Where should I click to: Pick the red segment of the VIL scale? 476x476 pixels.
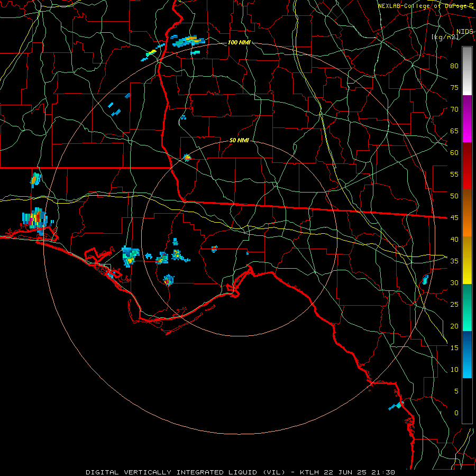point(467,166)
